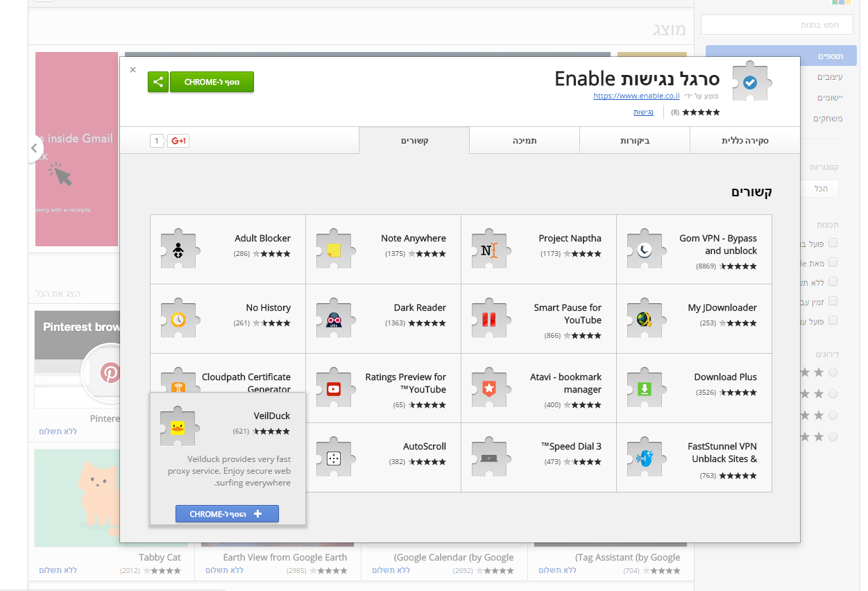
Task: Click the '(8869)' rating count
Action: pyautogui.click(x=706, y=266)
